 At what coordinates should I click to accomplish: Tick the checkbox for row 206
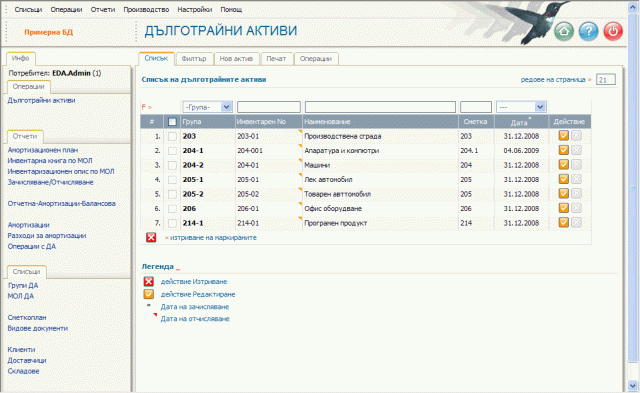(x=172, y=209)
